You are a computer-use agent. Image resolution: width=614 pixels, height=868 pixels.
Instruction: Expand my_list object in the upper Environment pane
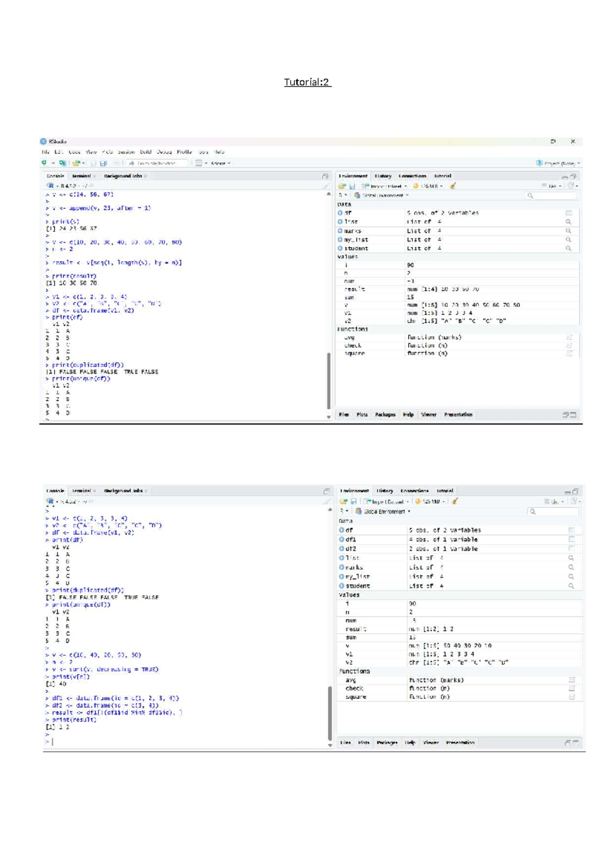click(340, 240)
